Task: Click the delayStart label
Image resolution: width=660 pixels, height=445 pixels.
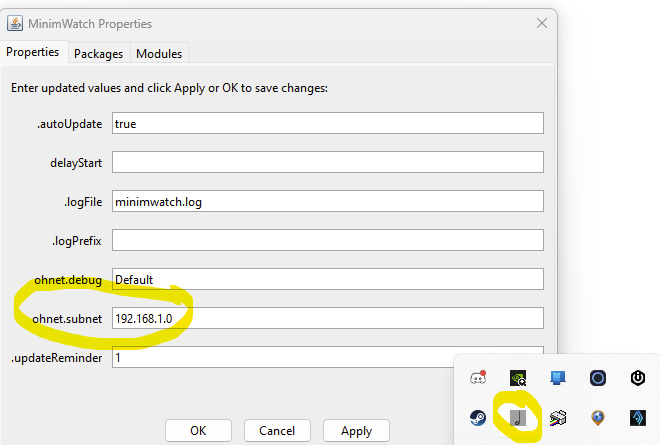Action: click(76, 163)
